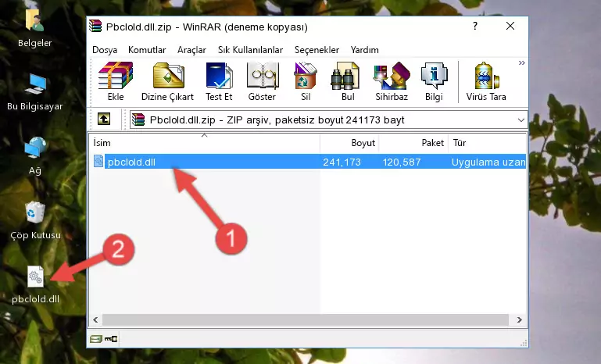
Task: Select the Çöp Kutusu recycle bin icon
Action: [x=35, y=221]
